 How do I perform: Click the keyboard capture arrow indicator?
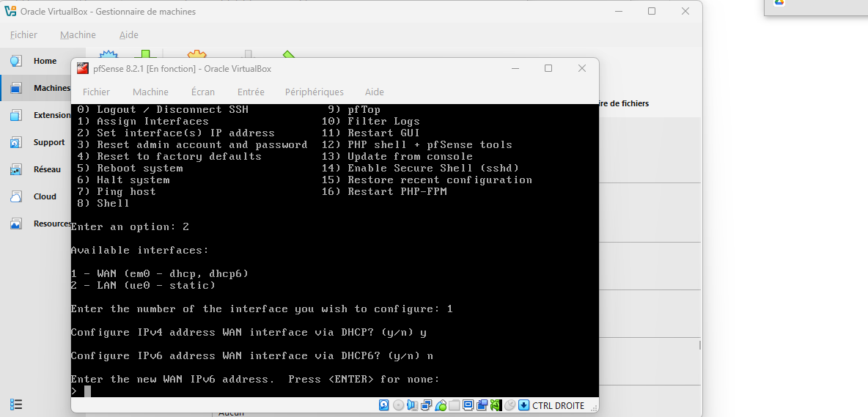coord(523,405)
